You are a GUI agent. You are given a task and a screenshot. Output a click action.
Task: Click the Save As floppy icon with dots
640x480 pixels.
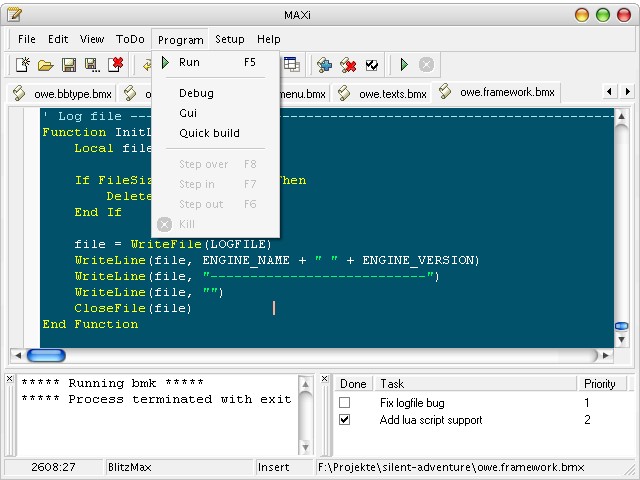coord(92,65)
